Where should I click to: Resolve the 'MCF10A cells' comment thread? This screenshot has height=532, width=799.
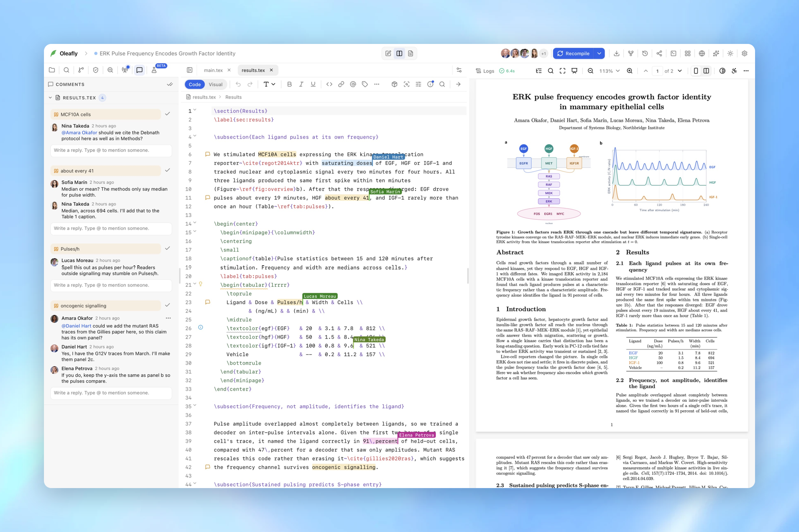[x=167, y=114]
